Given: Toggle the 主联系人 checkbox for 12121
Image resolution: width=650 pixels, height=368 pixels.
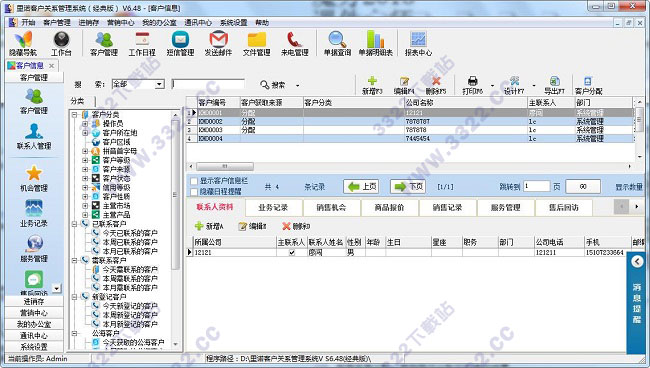Looking at the screenshot, I should click(292, 252).
